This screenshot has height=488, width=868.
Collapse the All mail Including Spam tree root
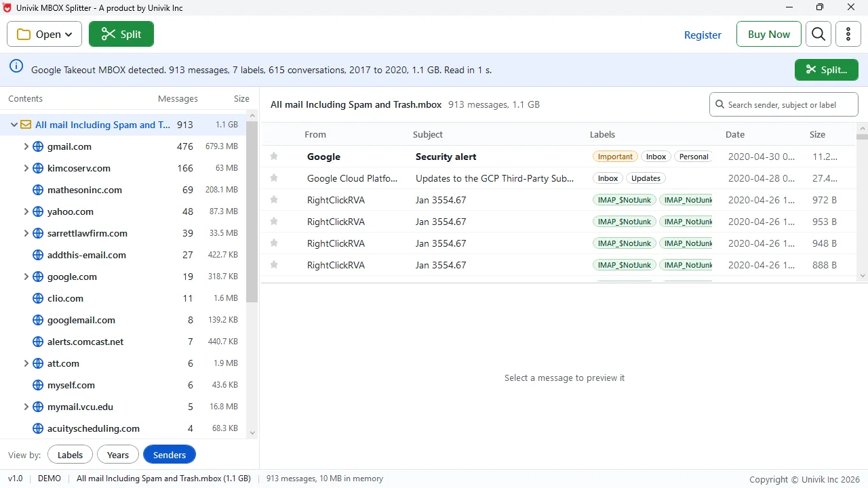tap(14, 125)
